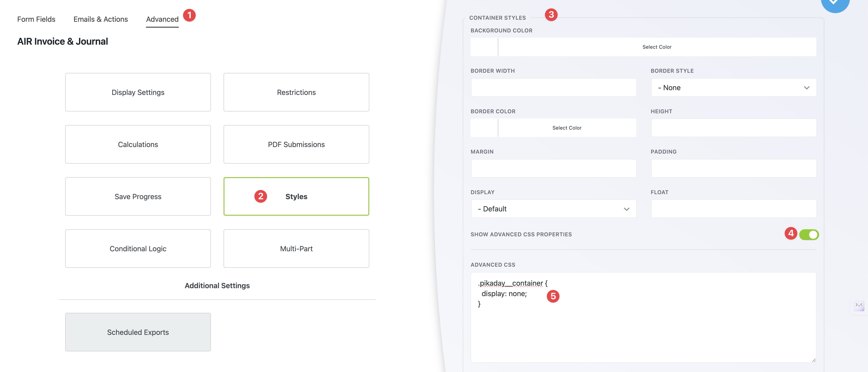Click the Border Color swatch box
The width and height of the screenshot is (868, 372).
pyautogui.click(x=484, y=128)
